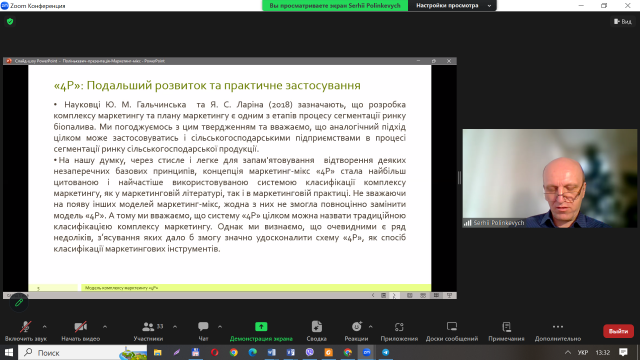Image resolution: width=640 pixels, height=360 pixels.
Task: Open the Чат chat panel
Action: pyautogui.click(x=203, y=331)
